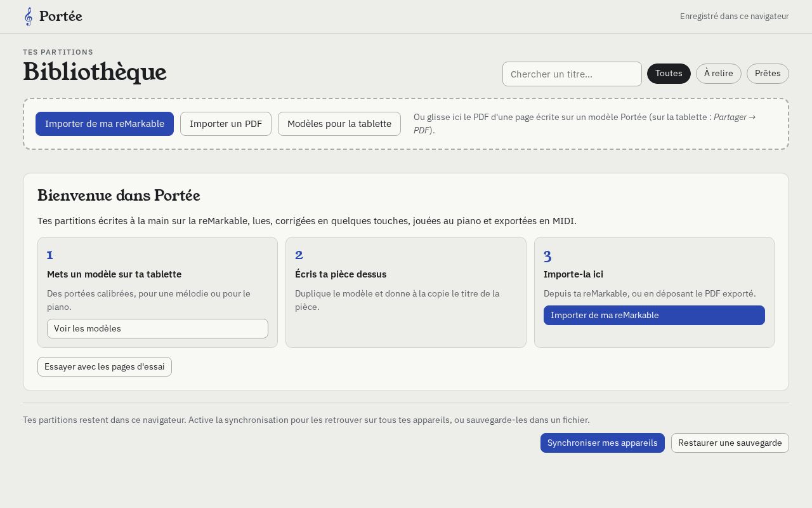Click the text 'Des portées calibrées, pour une mélodie'

tap(149, 300)
